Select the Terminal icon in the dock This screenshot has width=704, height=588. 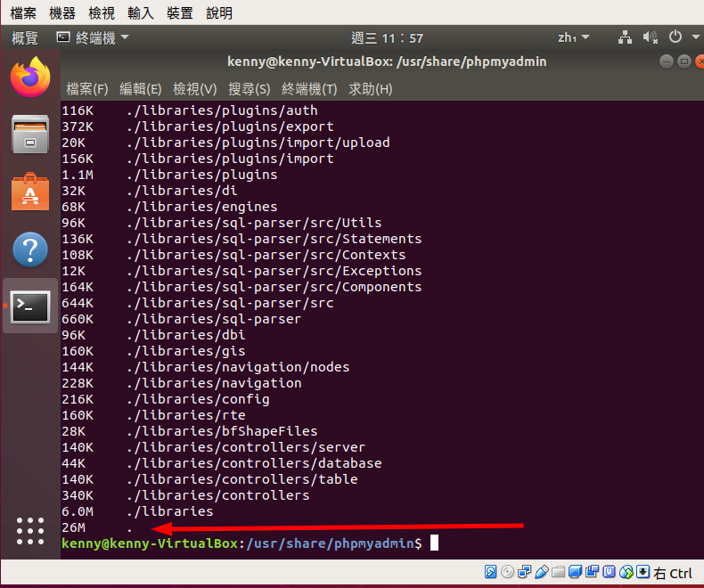pyautogui.click(x=30, y=306)
